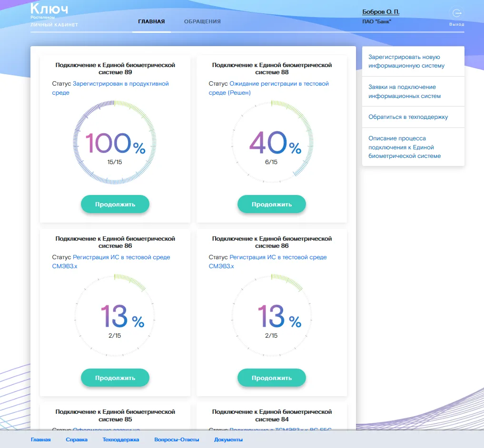The image size is (484, 448).
Task: Switch to the ОБРАЩЕНИЯ tab
Action: click(x=202, y=21)
